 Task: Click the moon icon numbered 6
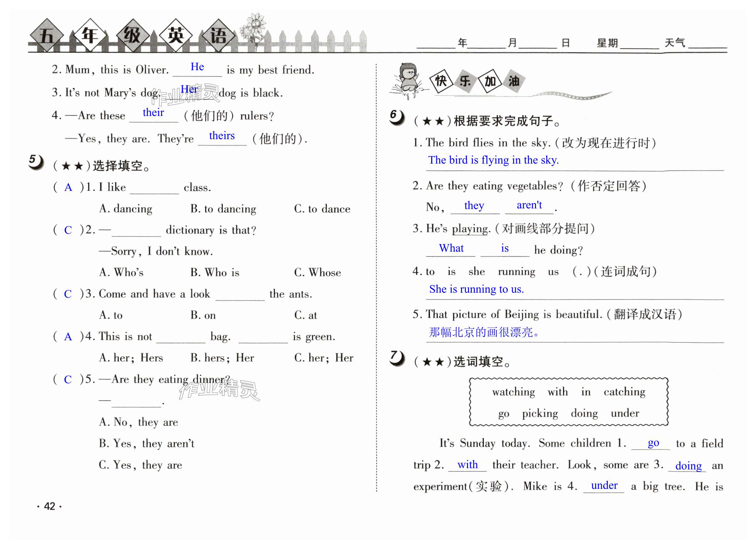click(x=397, y=117)
